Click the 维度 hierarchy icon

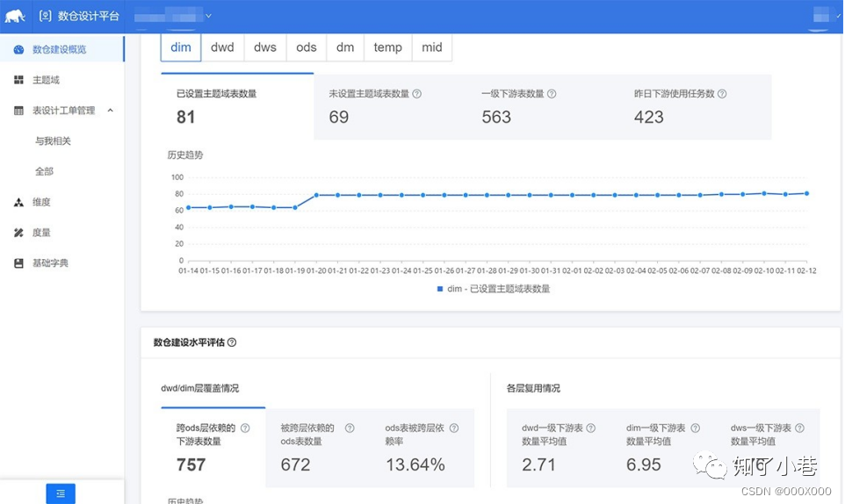pos(18,203)
